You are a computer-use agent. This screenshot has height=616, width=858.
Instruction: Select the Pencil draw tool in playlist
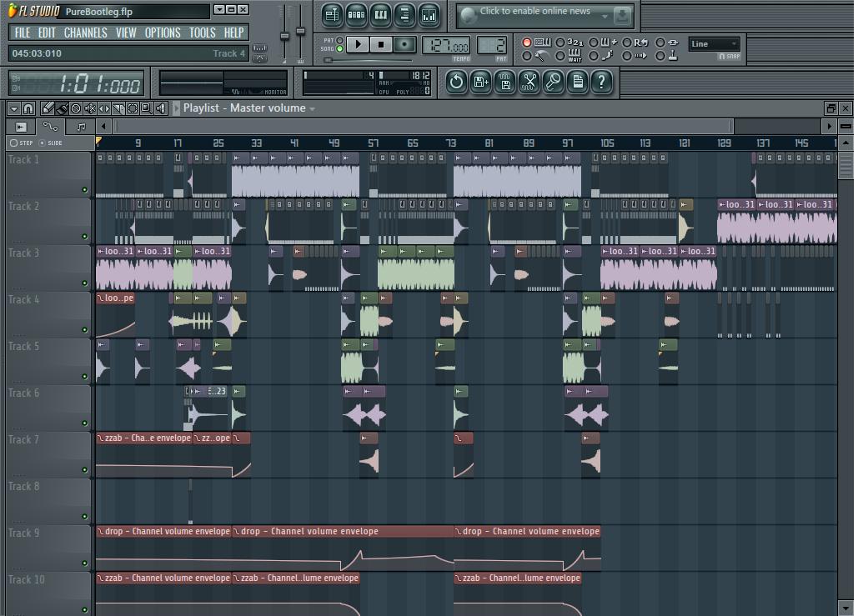click(x=48, y=108)
